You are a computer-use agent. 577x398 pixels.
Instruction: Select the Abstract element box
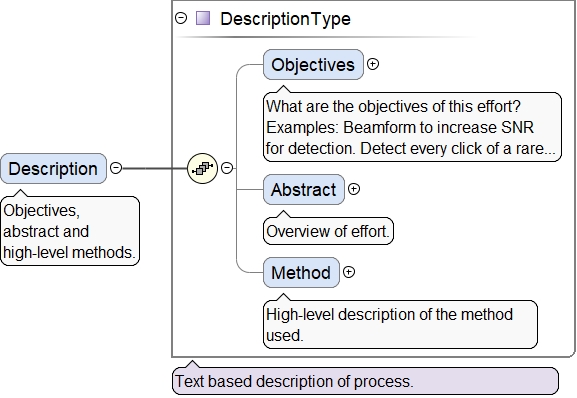304,189
